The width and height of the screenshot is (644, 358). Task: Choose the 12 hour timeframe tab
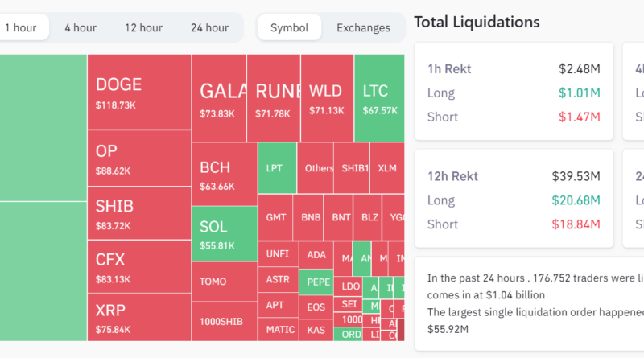point(143,27)
